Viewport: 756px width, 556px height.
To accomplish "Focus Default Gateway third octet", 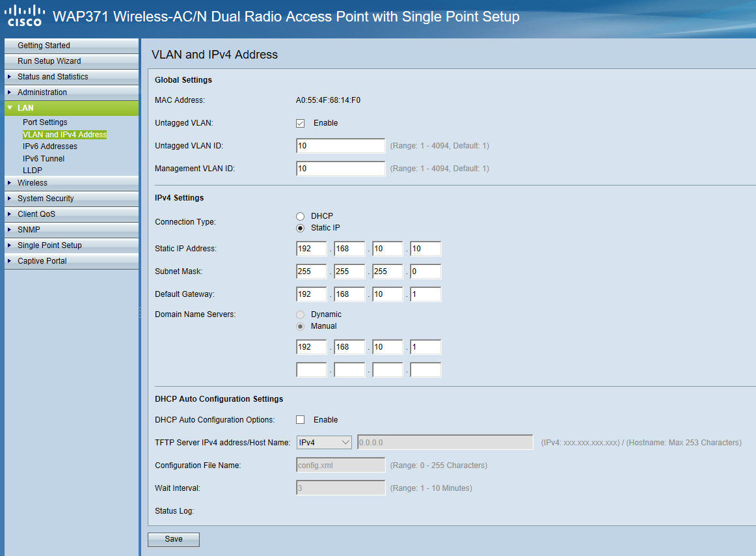I will 388,294.
